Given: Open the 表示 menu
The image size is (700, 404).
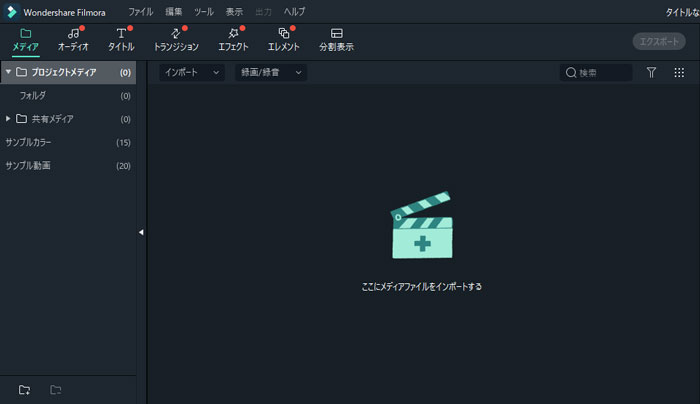Looking at the screenshot, I should pyautogui.click(x=234, y=12).
